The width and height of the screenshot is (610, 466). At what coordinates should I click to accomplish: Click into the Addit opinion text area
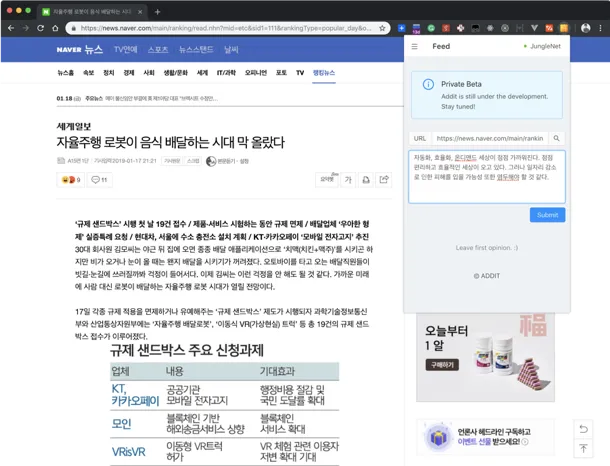pyautogui.click(x=487, y=177)
